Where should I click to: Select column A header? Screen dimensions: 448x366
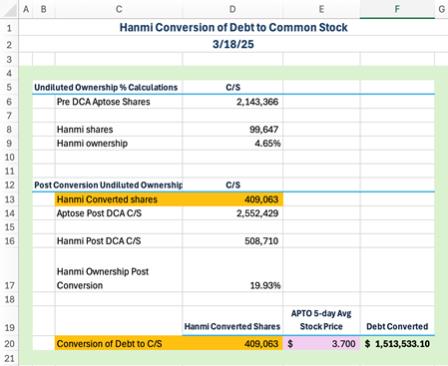26,9
